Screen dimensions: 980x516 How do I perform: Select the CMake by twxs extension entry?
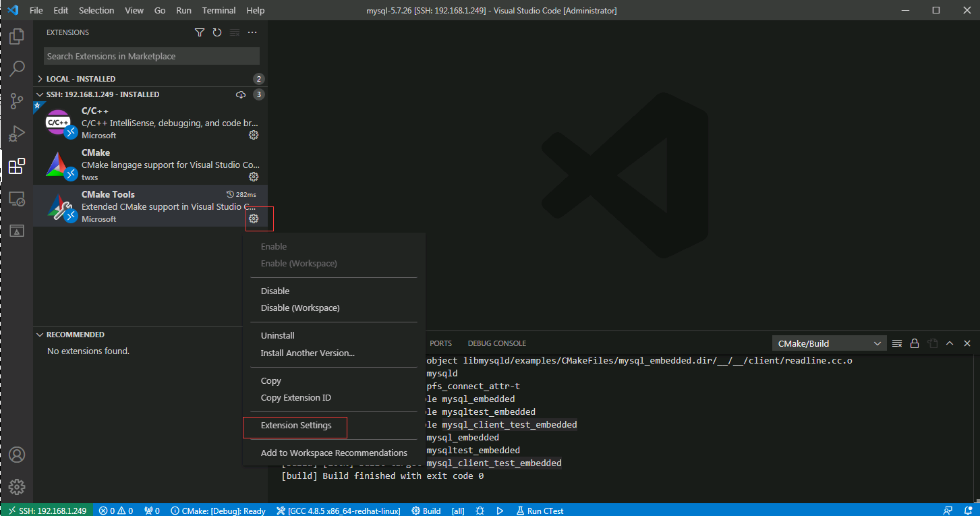pyautogui.click(x=150, y=165)
